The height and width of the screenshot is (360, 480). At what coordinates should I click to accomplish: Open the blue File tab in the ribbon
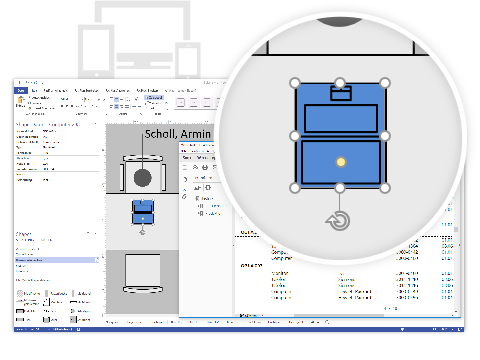(x=21, y=90)
